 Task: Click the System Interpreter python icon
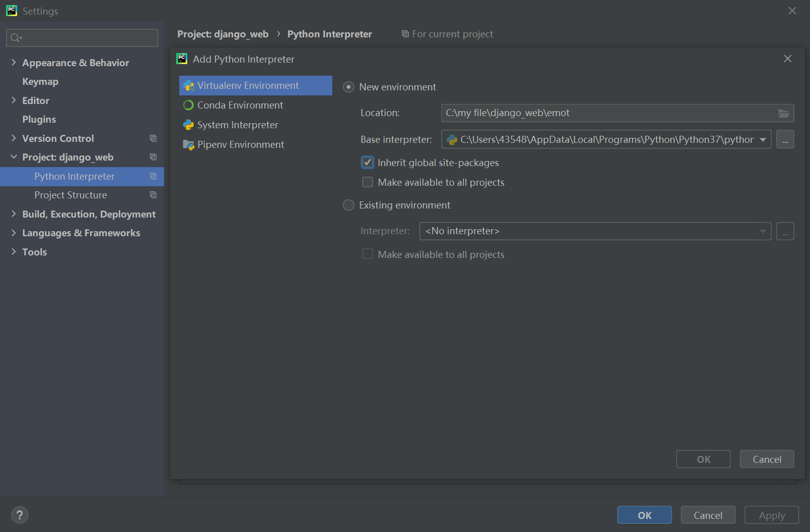[x=188, y=125]
